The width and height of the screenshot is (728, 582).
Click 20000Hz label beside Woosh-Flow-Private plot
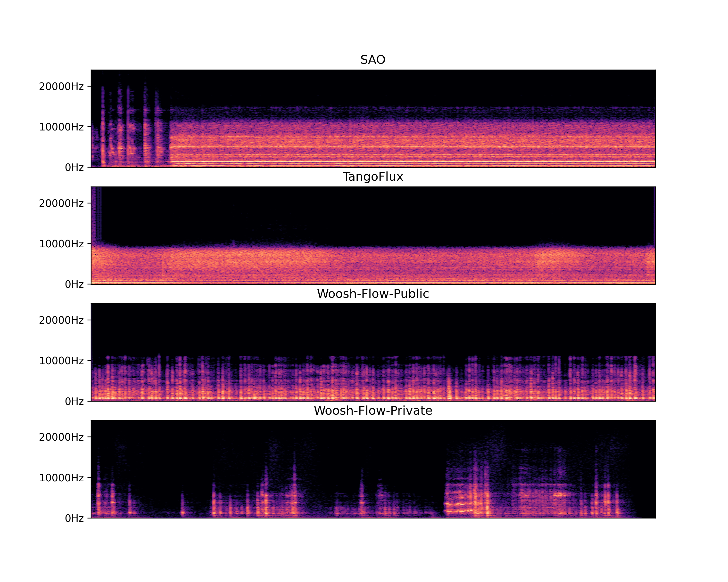pos(61,437)
